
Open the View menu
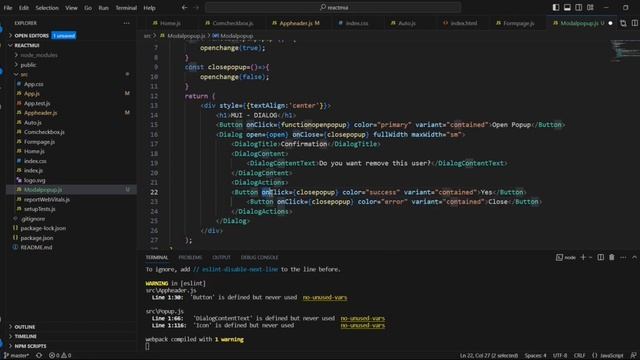tap(71, 7)
